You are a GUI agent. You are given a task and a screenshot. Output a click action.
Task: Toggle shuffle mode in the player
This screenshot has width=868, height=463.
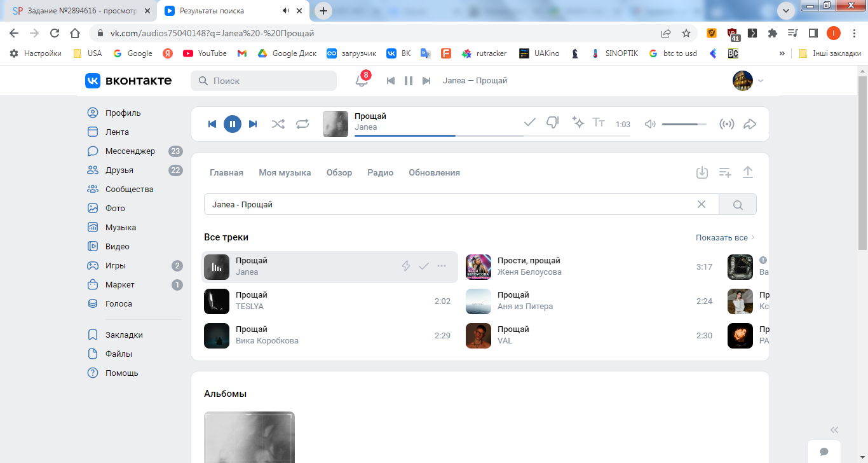click(x=278, y=124)
